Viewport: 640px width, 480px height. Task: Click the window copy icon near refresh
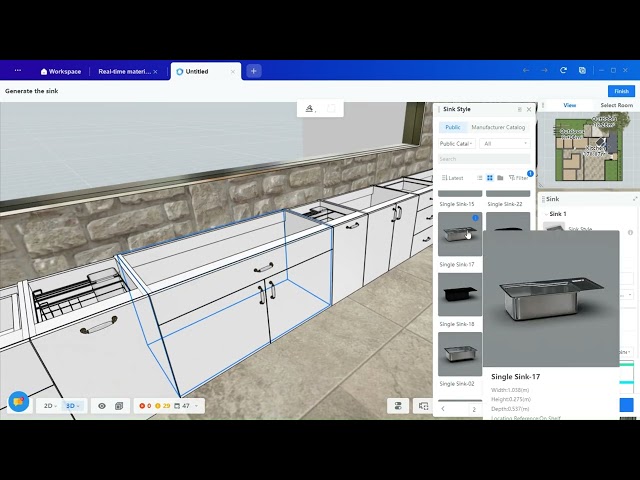(x=582, y=70)
